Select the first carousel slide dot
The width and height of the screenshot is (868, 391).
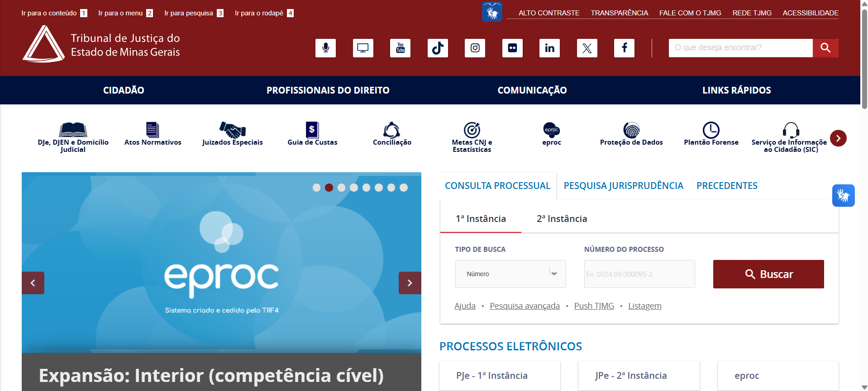tap(316, 188)
